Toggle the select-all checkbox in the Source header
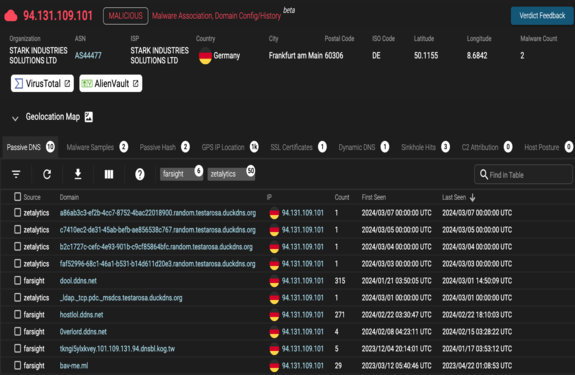This screenshot has height=375, width=575. [17, 197]
